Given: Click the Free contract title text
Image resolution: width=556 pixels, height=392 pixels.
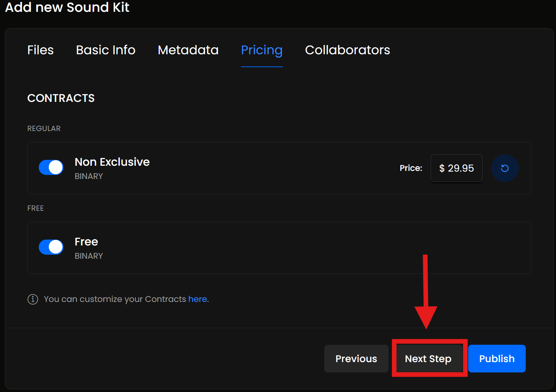Looking at the screenshot, I should pos(86,242).
